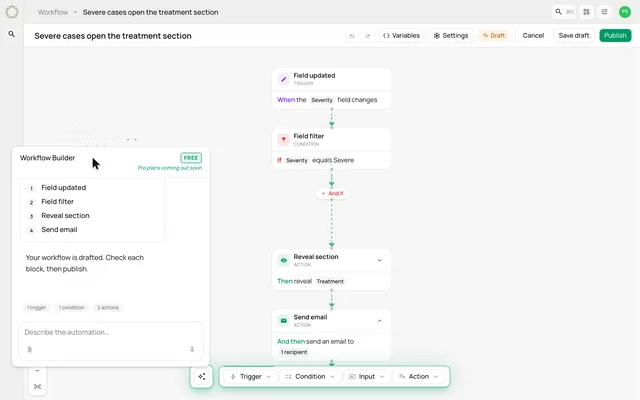The image size is (640, 400).
Task: Click the breadcrumb workflow title in top bar
Action: coord(150,12)
